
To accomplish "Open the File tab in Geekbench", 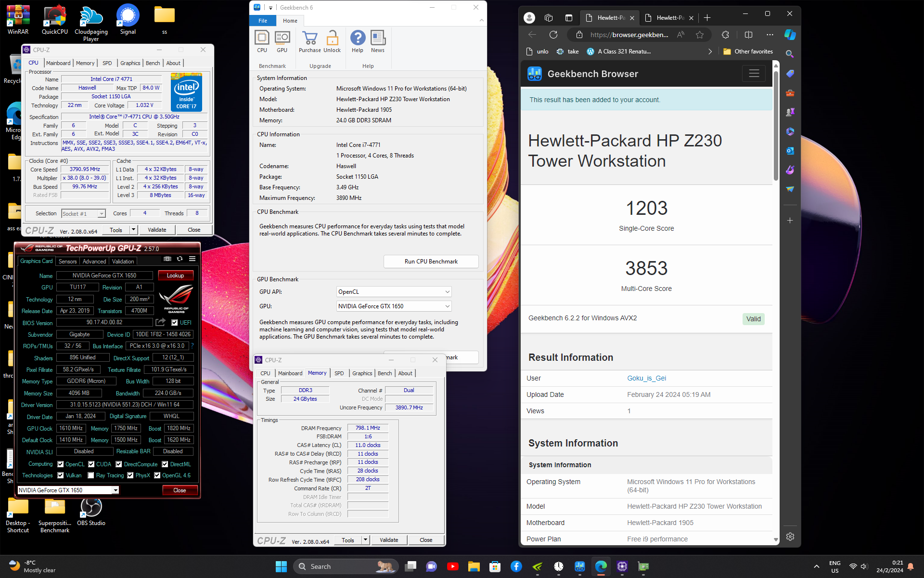I will [263, 21].
